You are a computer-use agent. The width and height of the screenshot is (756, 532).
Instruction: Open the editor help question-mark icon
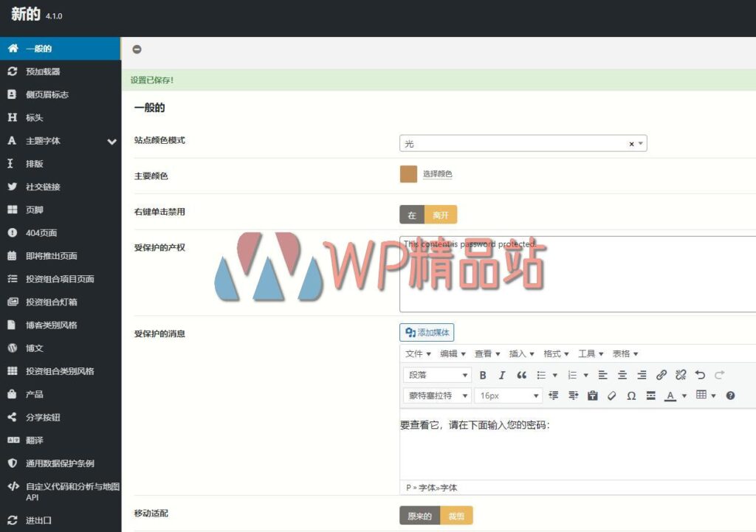(x=730, y=395)
